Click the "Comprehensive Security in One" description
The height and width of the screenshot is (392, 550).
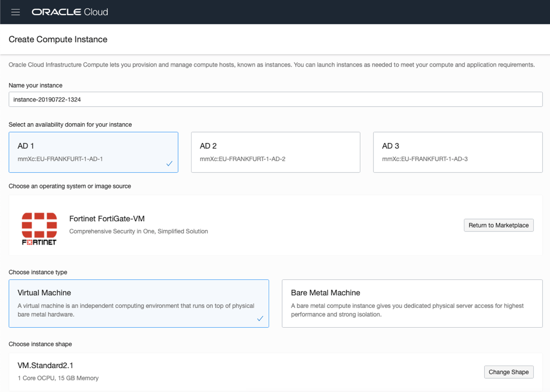pos(138,232)
